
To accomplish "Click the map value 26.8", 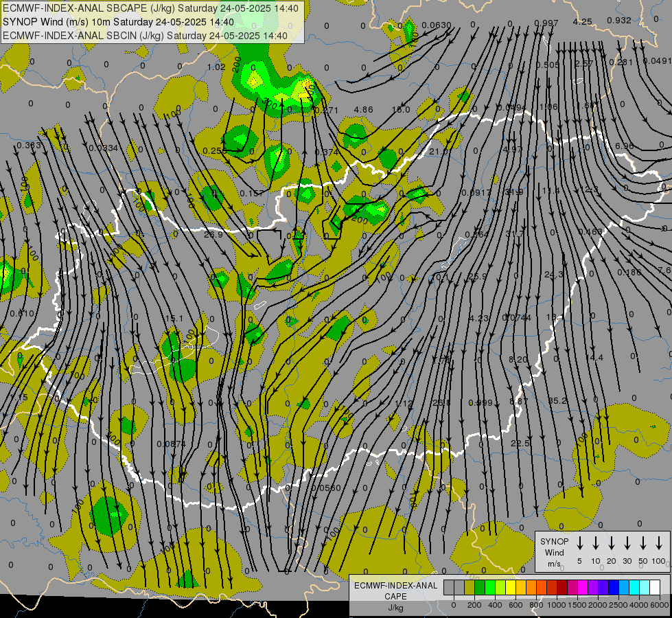I will (441, 402).
